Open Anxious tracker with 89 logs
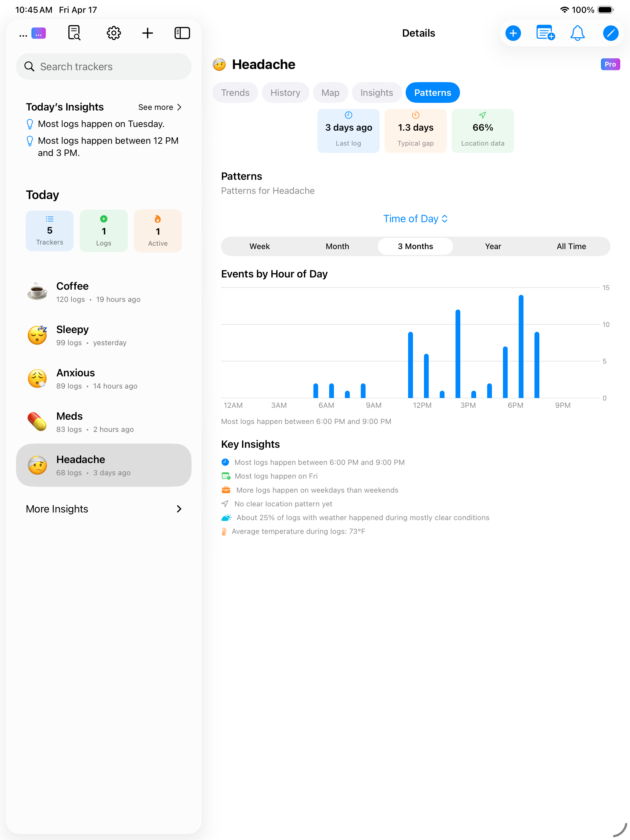The height and width of the screenshot is (840, 630). tap(104, 378)
